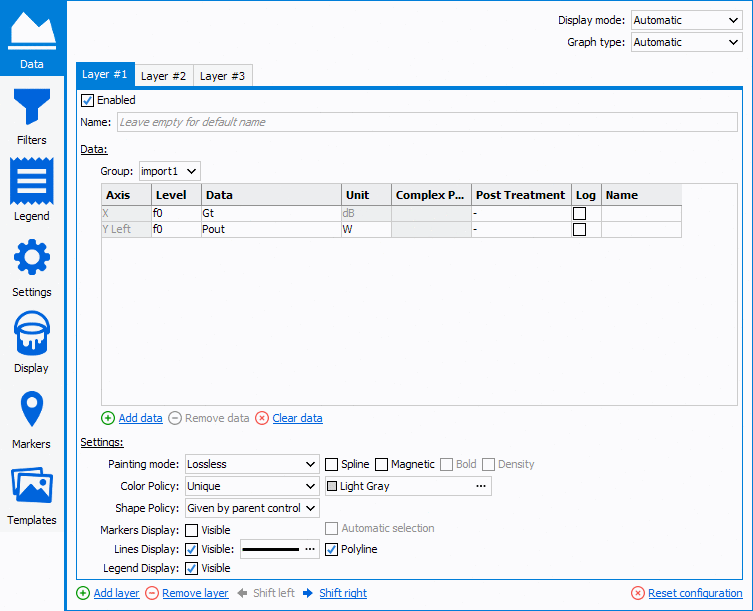
Task: Click the blue right arrow beside Shift right
Action: click(x=308, y=593)
